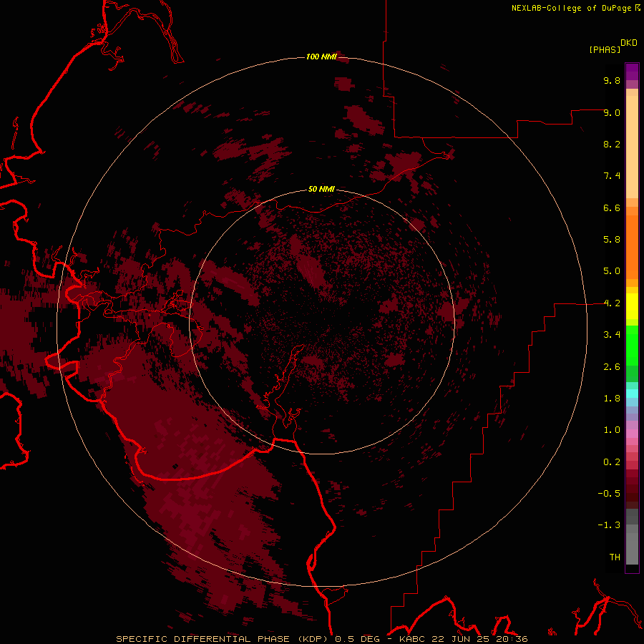Pick the cyan band on the color bar
The height and width of the screenshot is (644, 644).
[632, 394]
